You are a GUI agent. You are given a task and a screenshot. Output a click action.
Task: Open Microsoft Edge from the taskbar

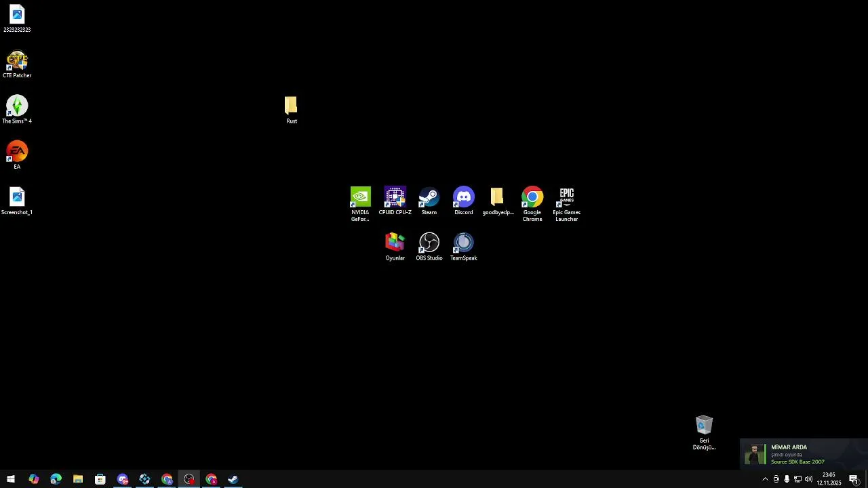coord(56,479)
